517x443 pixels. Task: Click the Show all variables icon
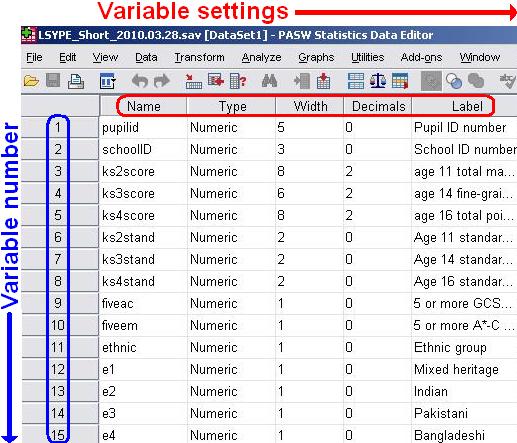(x=476, y=81)
